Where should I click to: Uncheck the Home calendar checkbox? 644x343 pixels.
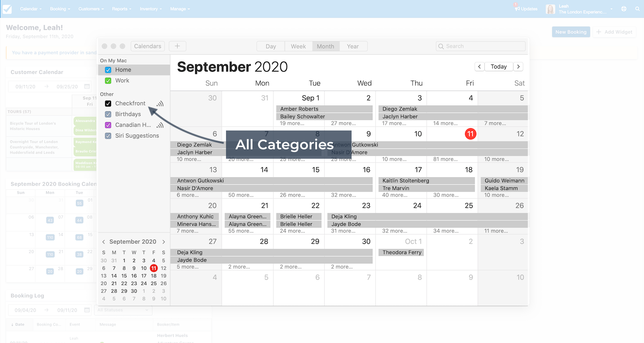tap(108, 70)
